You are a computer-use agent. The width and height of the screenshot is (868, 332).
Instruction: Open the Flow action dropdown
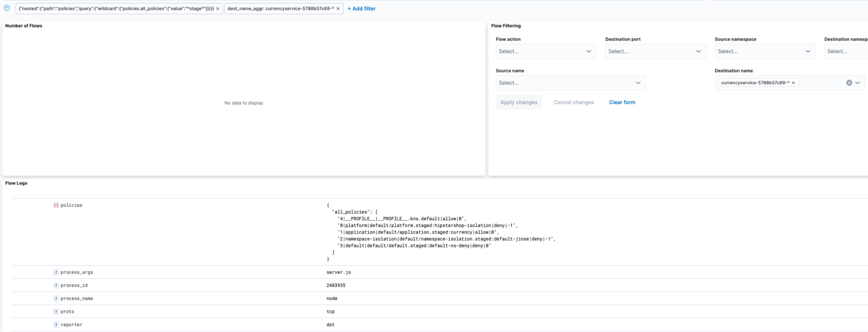pos(545,51)
